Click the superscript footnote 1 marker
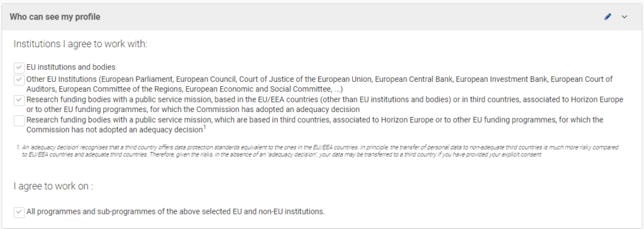The height and width of the screenshot is (229, 644). click(x=204, y=128)
